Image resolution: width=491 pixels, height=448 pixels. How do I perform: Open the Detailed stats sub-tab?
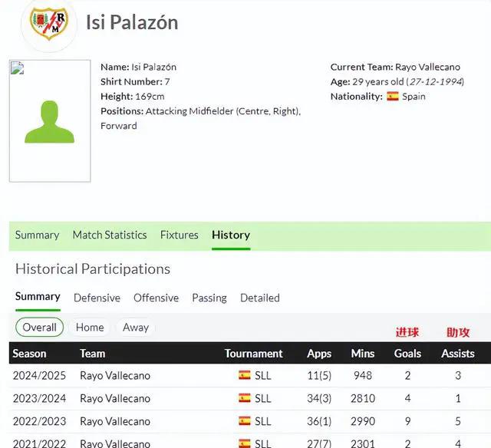[x=260, y=298]
